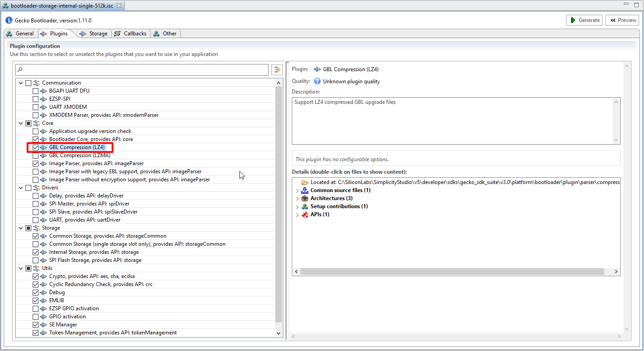Collapse the Utils group
This screenshot has height=351, width=644.
click(x=21, y=268)
